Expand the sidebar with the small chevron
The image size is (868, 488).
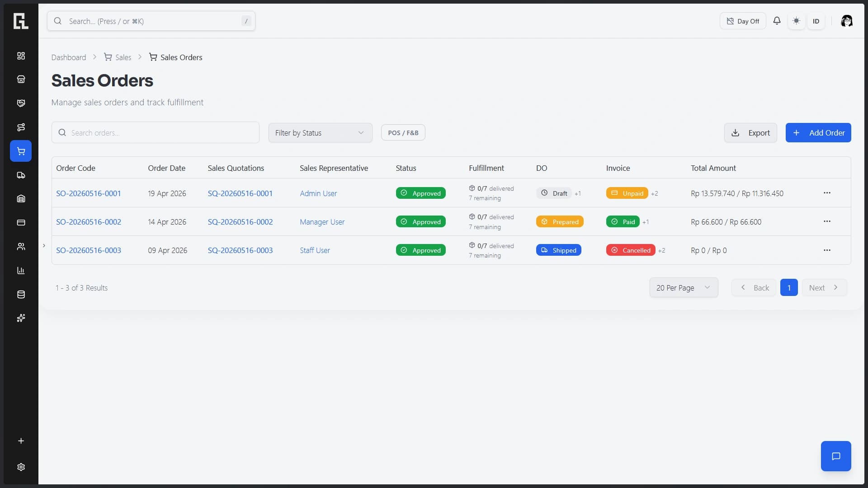click(44, 245)
